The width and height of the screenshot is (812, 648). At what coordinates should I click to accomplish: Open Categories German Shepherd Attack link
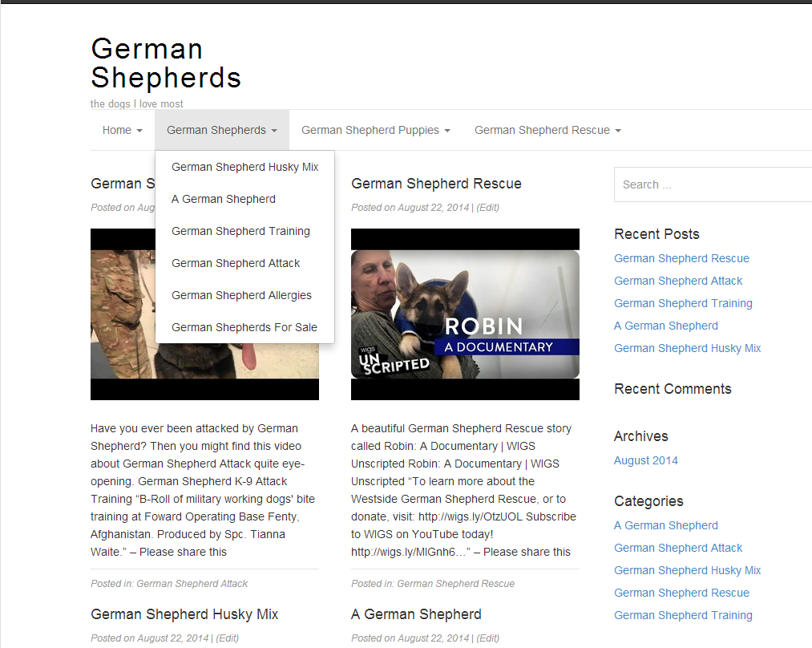coord(678,548)
